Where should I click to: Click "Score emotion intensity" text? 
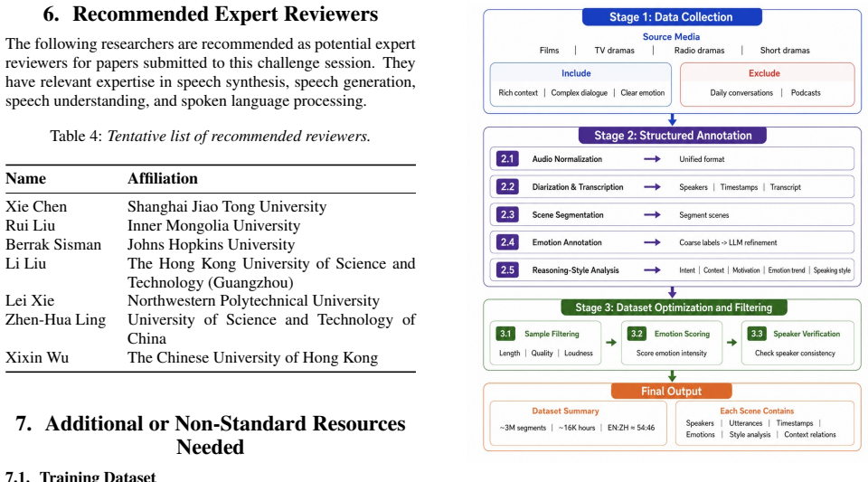click(x=672, y=353)
